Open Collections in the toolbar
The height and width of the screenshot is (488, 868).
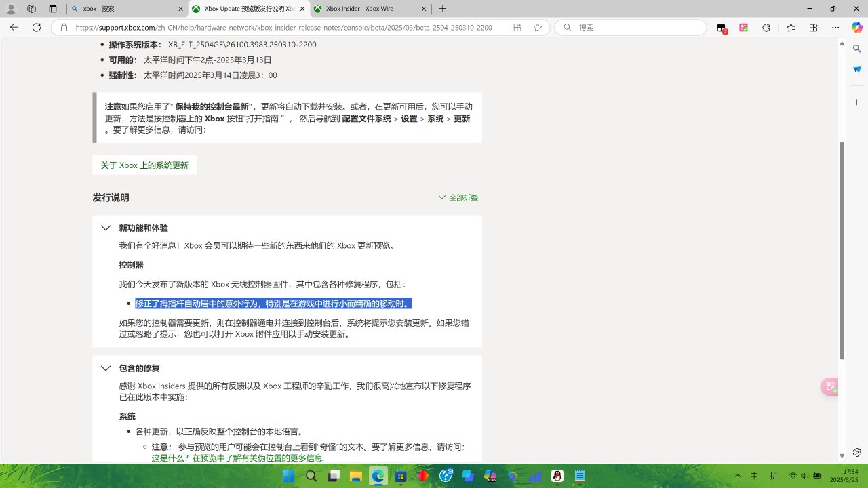tap(813, 28)
